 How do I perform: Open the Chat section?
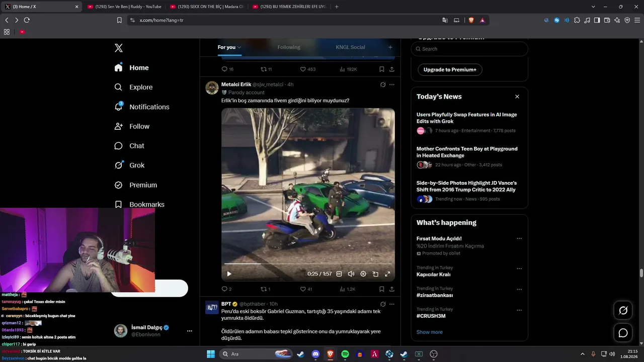point(130,146)
